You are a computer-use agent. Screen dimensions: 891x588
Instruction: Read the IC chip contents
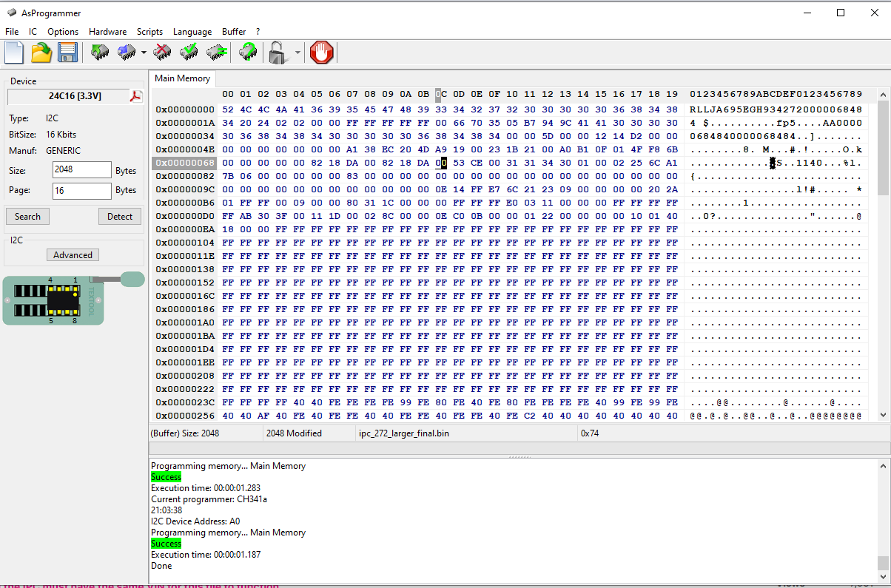coord(100,53)
